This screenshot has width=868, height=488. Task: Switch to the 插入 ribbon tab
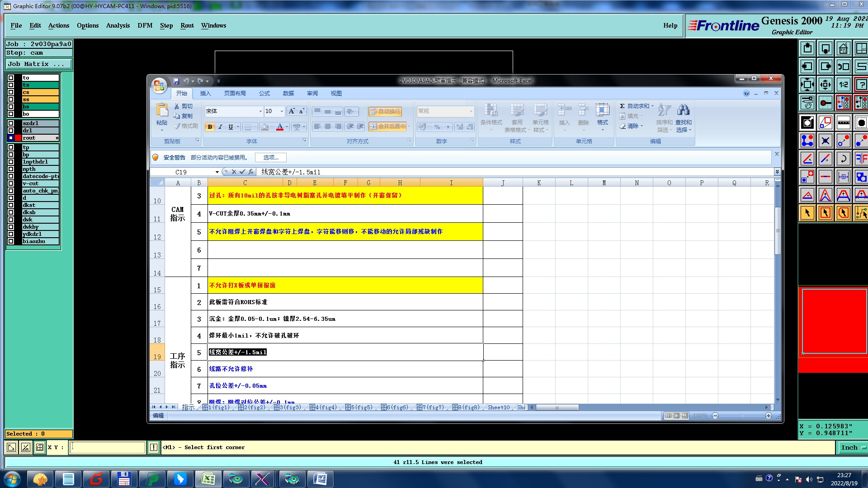tap(205, 94)
